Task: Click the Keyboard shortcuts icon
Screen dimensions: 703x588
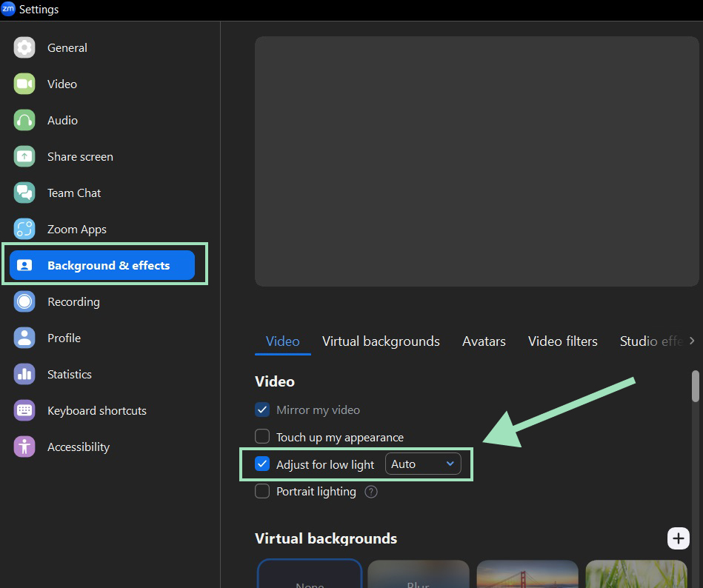Action: pyautogui.click(x=24, y=410)
